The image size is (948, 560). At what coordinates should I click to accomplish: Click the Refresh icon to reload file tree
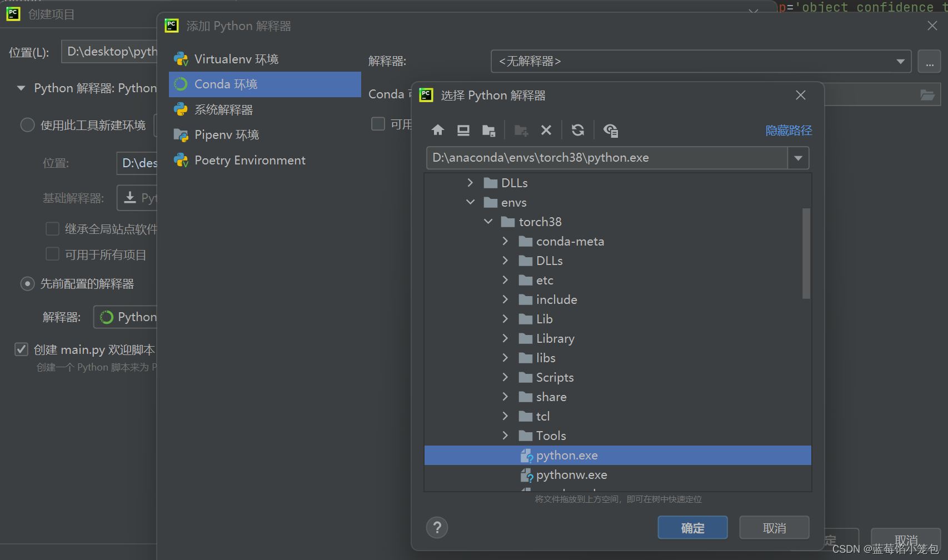pyautogui.click(x=578, y=129)
